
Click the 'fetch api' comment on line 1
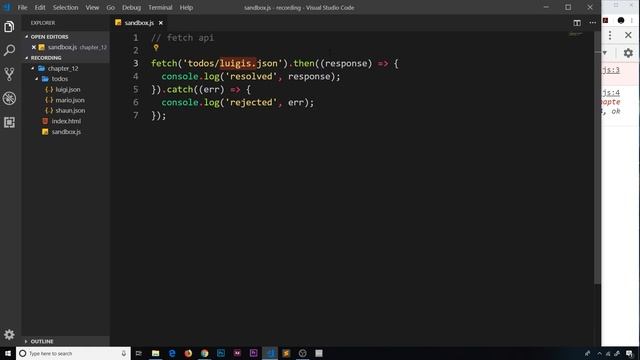182,38
